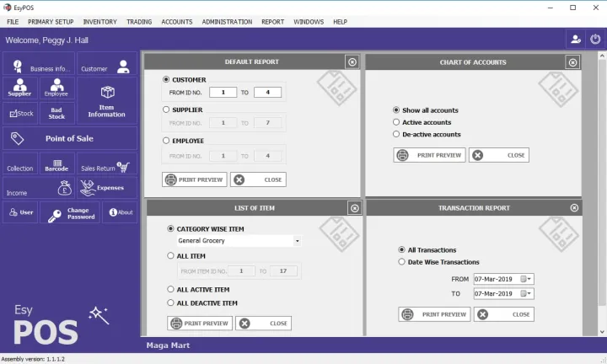The image size is (607, 364).
Task: Select De-active accounts option
Action: [x=396, y=134]
